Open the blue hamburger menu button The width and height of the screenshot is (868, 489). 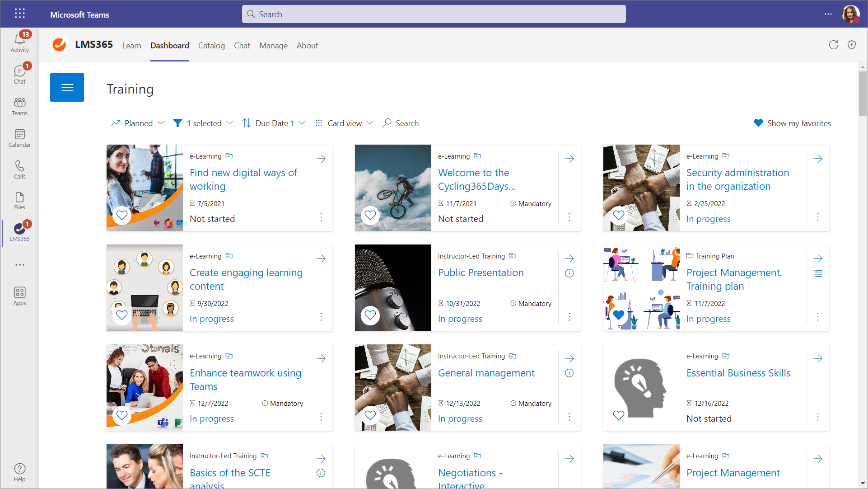pyautogui.click(x=67, y=88)
